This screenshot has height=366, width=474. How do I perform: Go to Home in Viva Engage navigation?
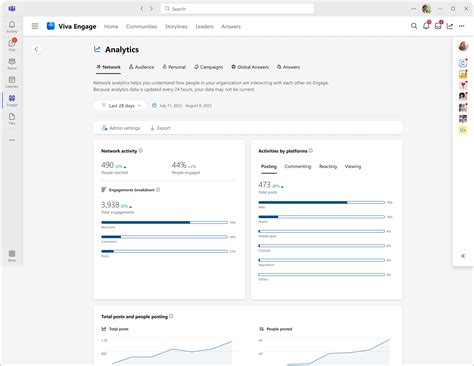[x=111, y=26]
